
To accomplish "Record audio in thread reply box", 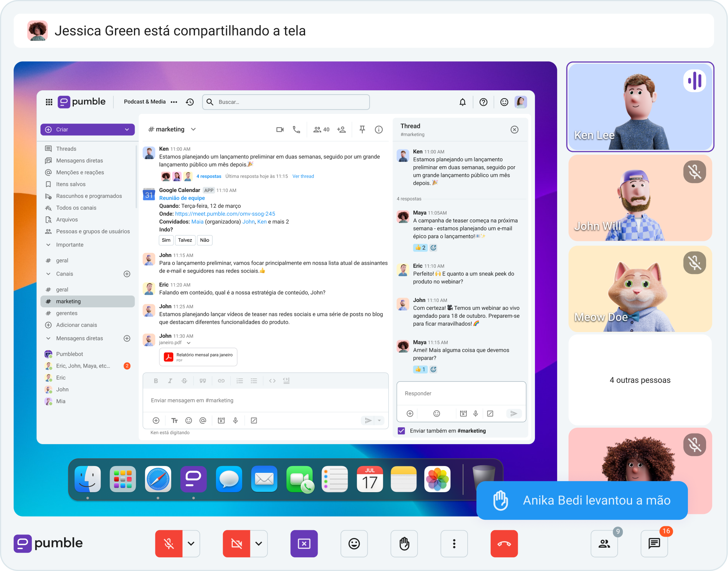I will [x=476, y=413].
